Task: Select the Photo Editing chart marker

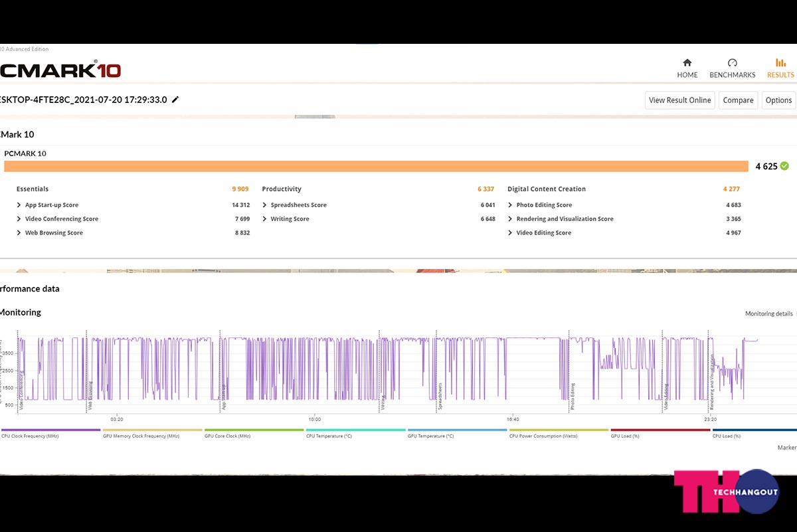Action: pos(573,397)
